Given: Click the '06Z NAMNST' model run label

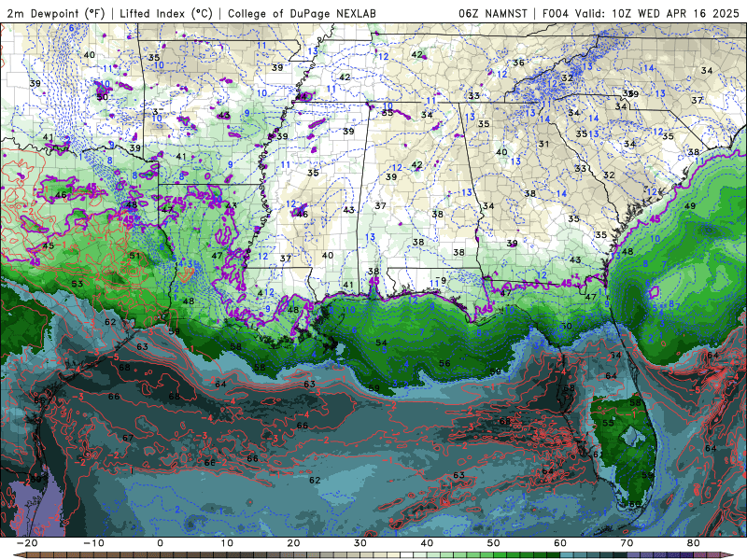Looking at the screenshot, I should click(493, 13).
